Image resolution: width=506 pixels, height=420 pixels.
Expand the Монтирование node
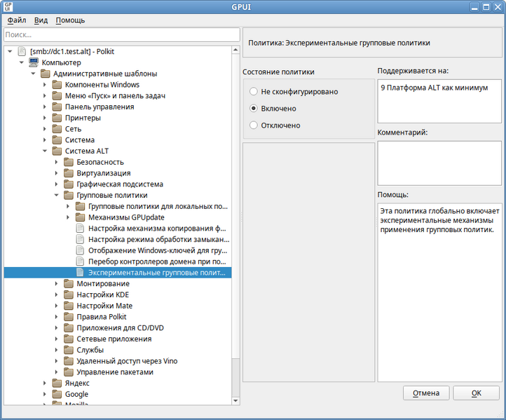click(x=57, y=283)
